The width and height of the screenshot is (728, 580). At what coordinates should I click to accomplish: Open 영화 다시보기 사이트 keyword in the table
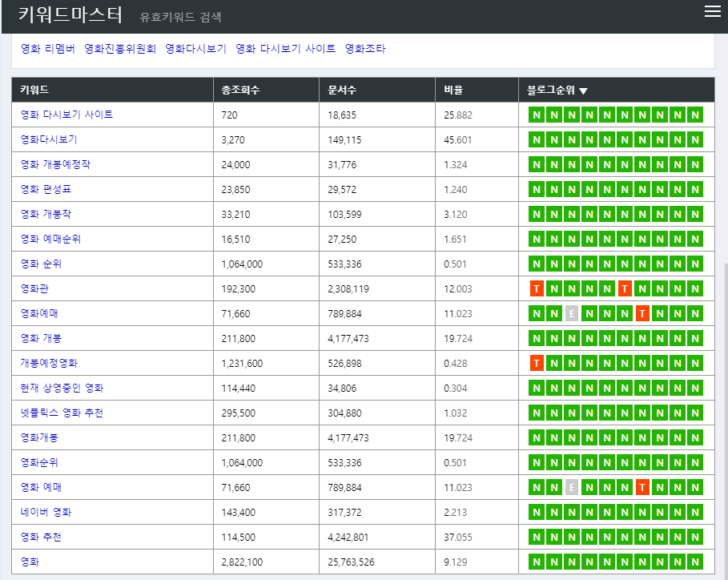pos(66,115)
